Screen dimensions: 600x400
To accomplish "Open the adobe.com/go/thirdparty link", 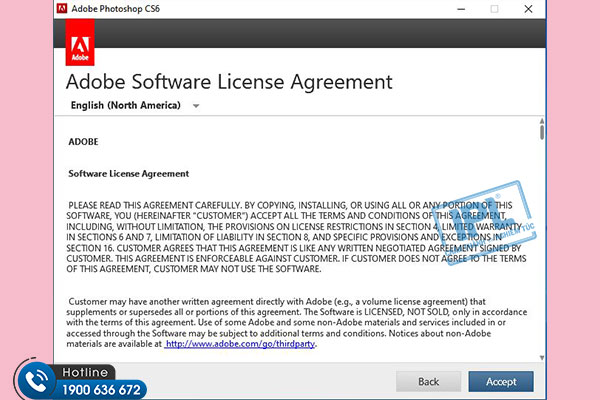I will (240, 344).
